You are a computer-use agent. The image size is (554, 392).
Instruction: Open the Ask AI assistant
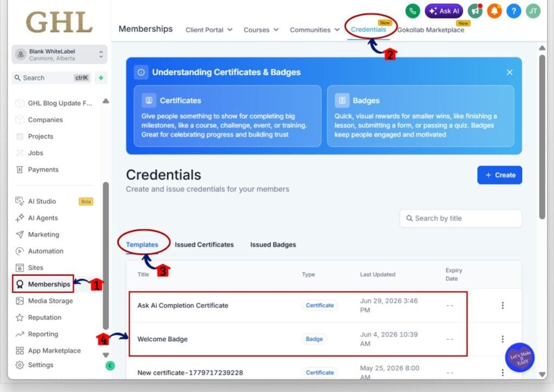tap(444, 11)
